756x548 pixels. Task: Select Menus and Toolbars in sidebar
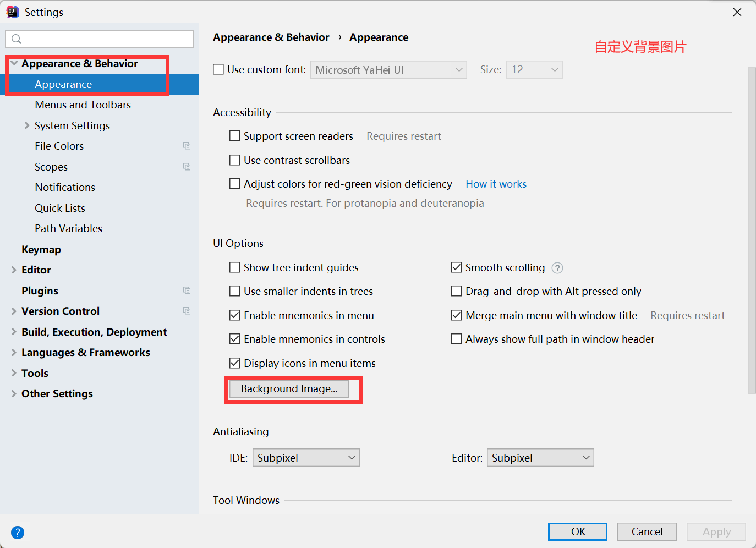tap(83, 105)
